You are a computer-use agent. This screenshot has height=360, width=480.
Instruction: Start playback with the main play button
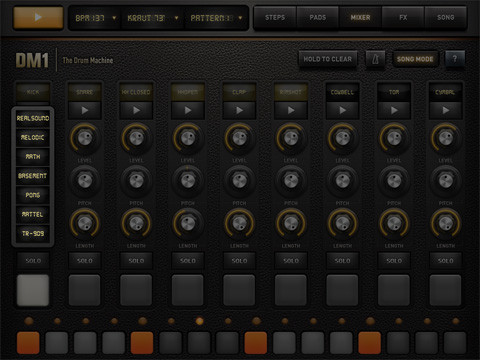pos(38,17)
